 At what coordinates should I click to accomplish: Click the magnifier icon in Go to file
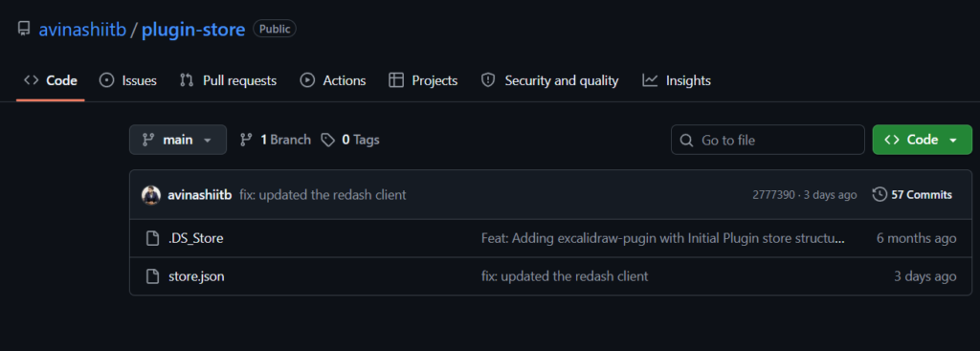(686, 140)
